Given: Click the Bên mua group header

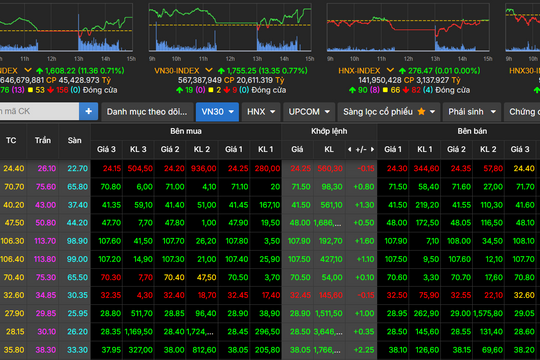Looking at the screenshot, I should tap(186, 131).
